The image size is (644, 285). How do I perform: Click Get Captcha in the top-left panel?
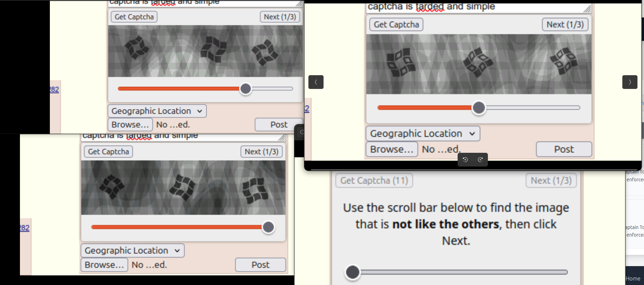pos(134,17)
